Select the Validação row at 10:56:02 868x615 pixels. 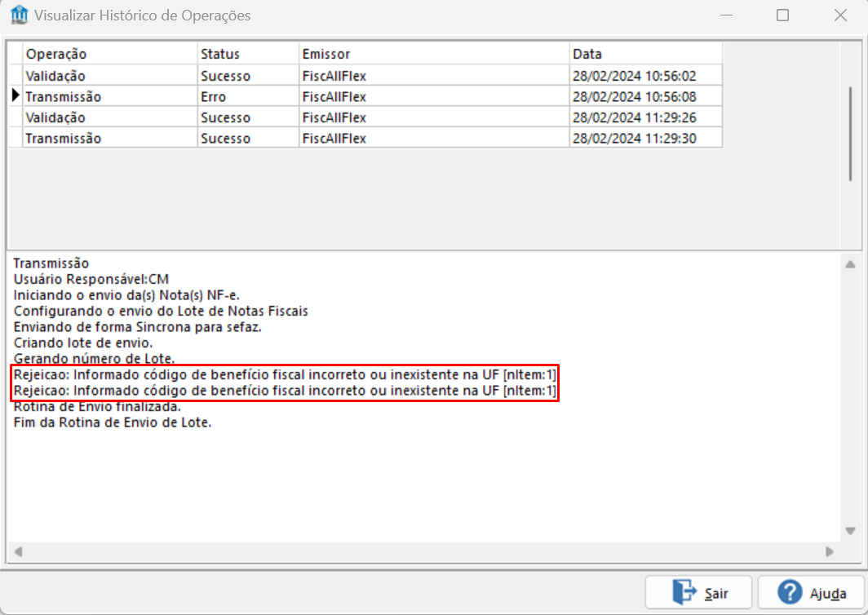tap(366, 75)
